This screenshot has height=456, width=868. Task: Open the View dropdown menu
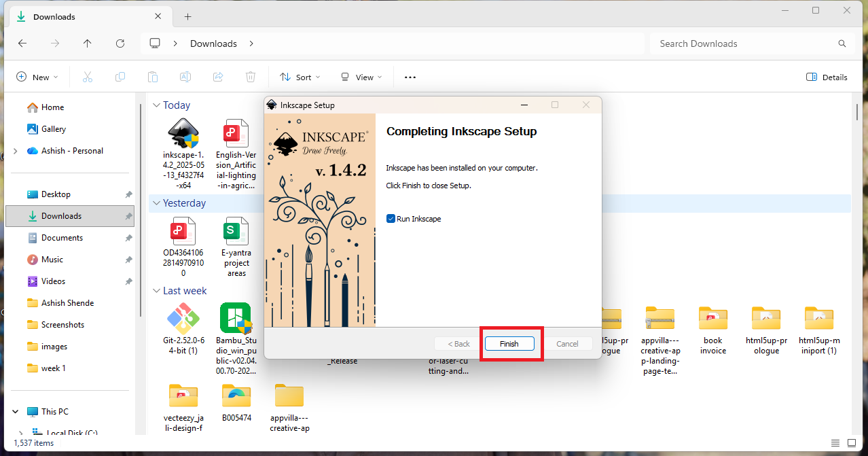[x=361, y=77]
